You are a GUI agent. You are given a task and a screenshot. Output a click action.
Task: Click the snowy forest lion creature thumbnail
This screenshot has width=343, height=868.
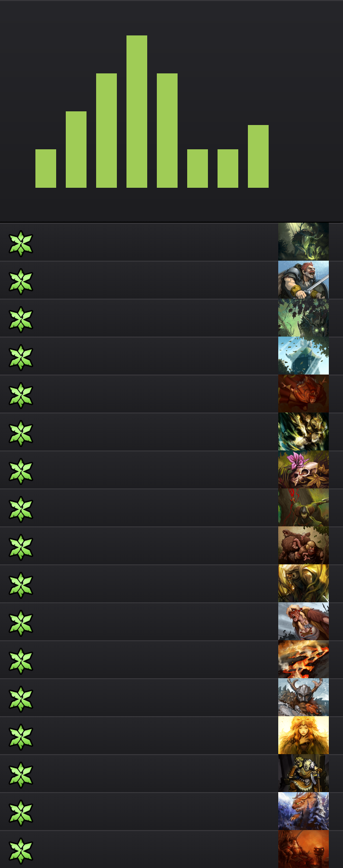click(304, 811)
